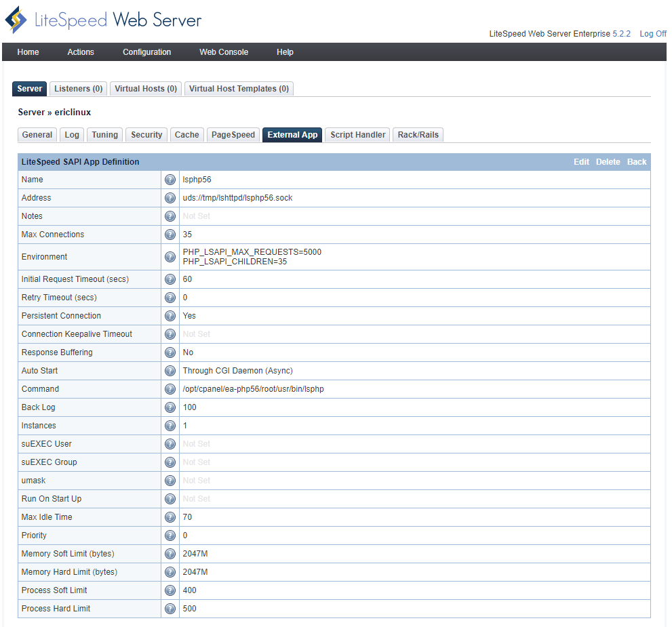Show help for Process Hard Limit
672x627 pixels.
(x=170, y=608)
